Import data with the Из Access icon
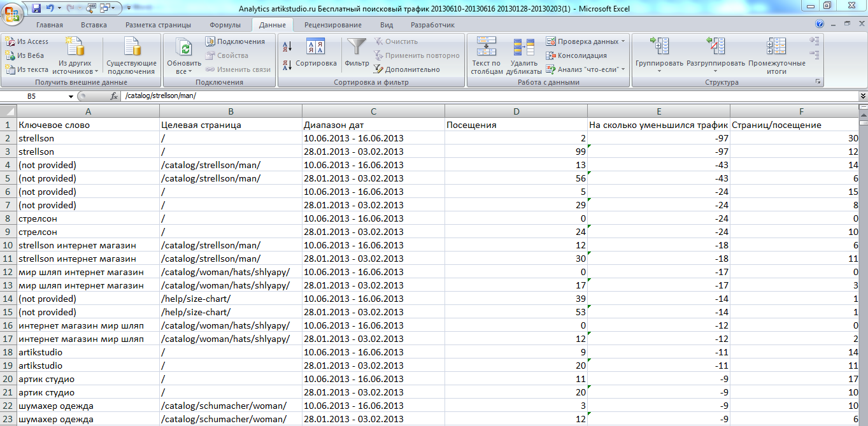The image size is (868, 426). tap(10, 41)
